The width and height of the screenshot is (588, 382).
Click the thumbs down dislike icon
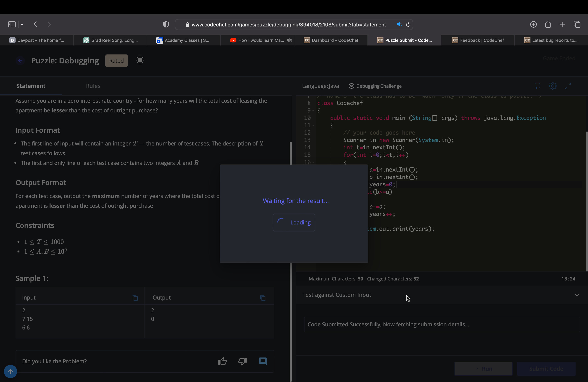pyautogui.click(x=242, y=362)
